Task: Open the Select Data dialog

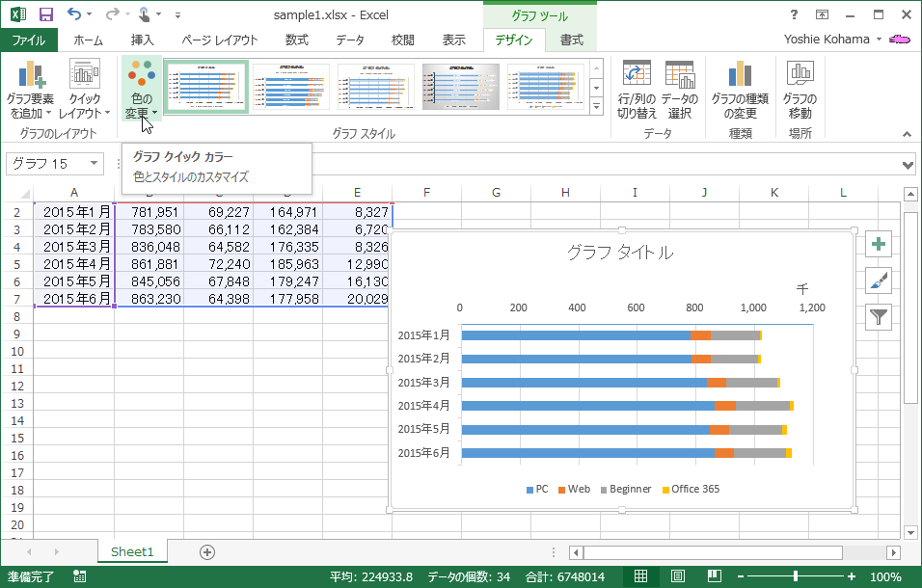Action: point(680,90)
